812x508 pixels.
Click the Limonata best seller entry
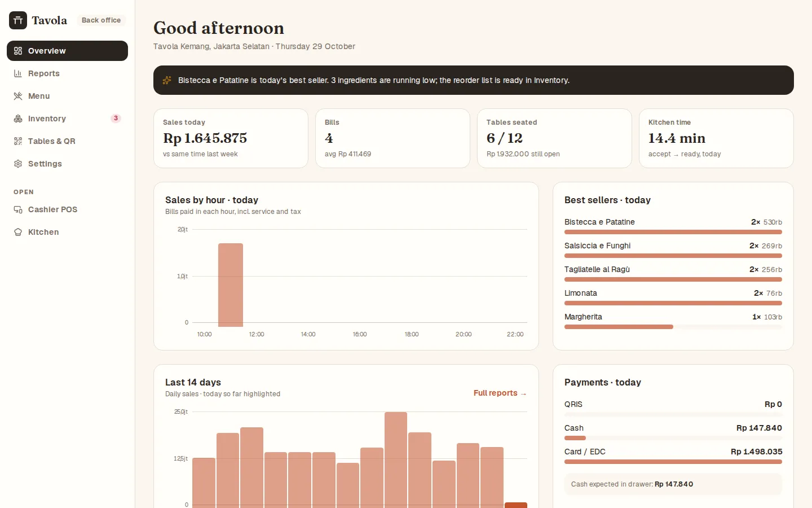(x=673, y=297)
